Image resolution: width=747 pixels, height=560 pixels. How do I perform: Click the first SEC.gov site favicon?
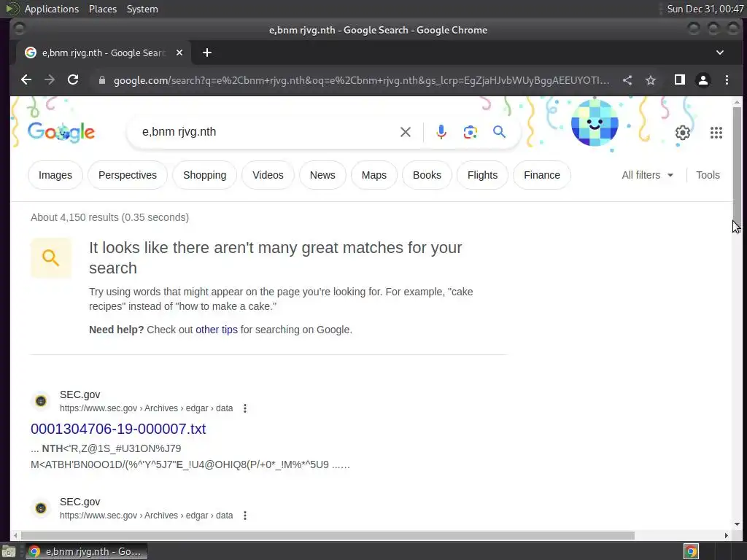click(x=41, y=401)
